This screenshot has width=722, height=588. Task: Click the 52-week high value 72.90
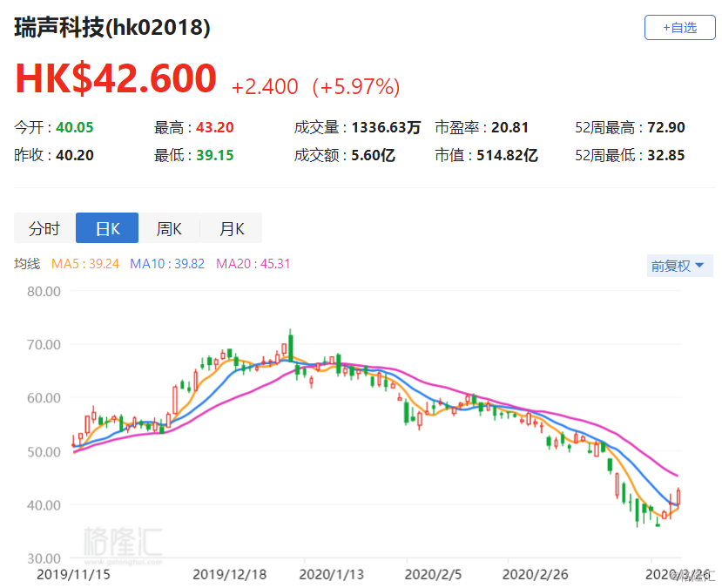[666, 127]
